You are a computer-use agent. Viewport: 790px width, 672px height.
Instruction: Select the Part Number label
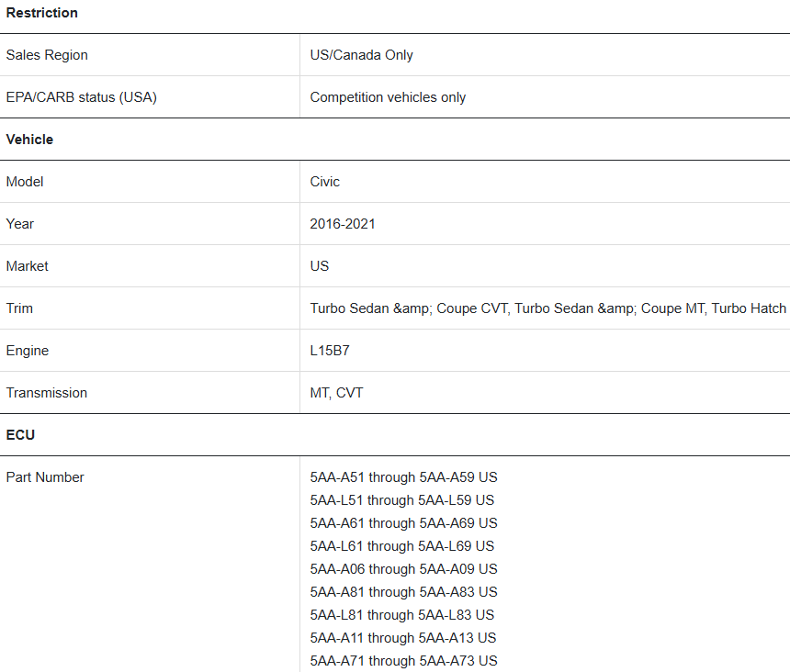point(45,477)
